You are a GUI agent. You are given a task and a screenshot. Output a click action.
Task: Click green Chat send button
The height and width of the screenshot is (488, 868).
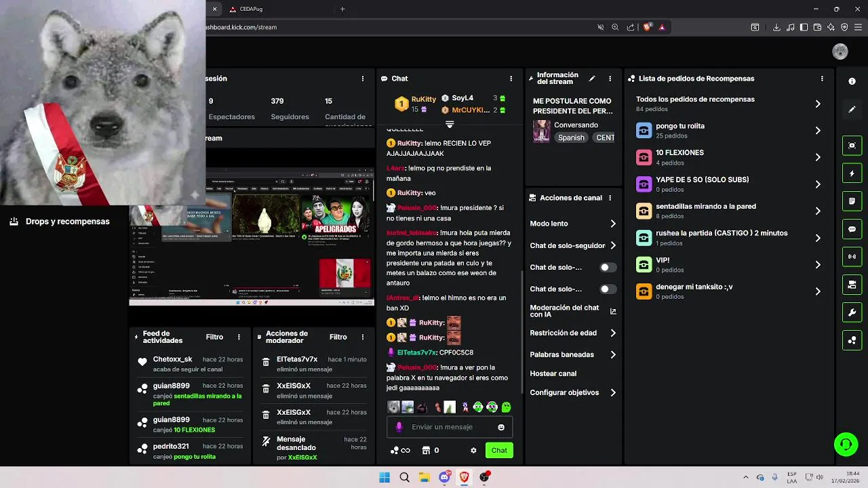click(499, 450)
